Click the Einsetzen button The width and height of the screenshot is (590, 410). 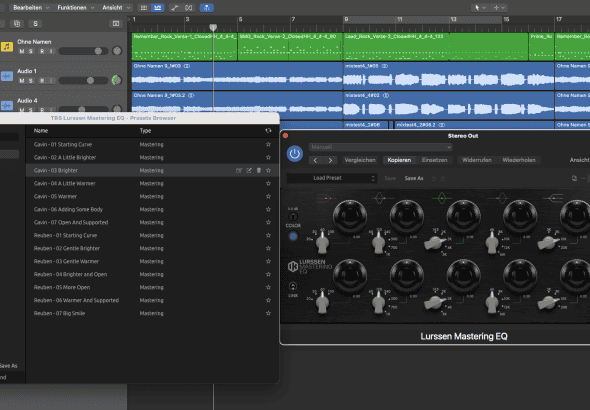434,160
